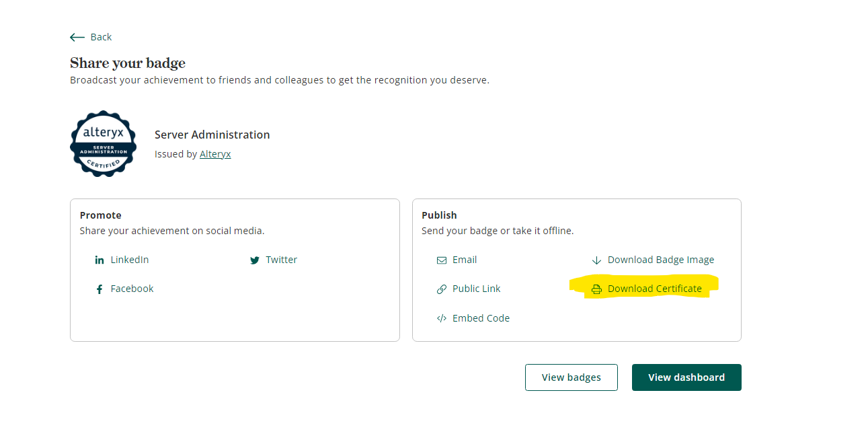
Task: Click the View badges button
Action: pyautogui.click(x=571, y=377)
